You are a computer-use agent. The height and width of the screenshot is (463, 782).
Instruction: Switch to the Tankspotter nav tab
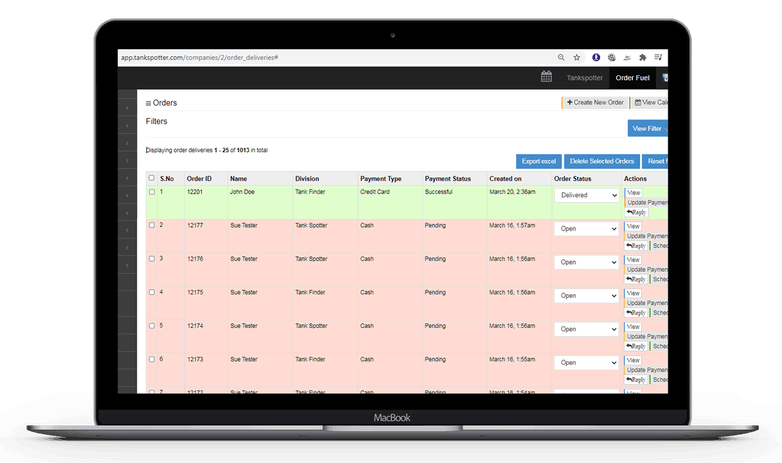(584, 78)
